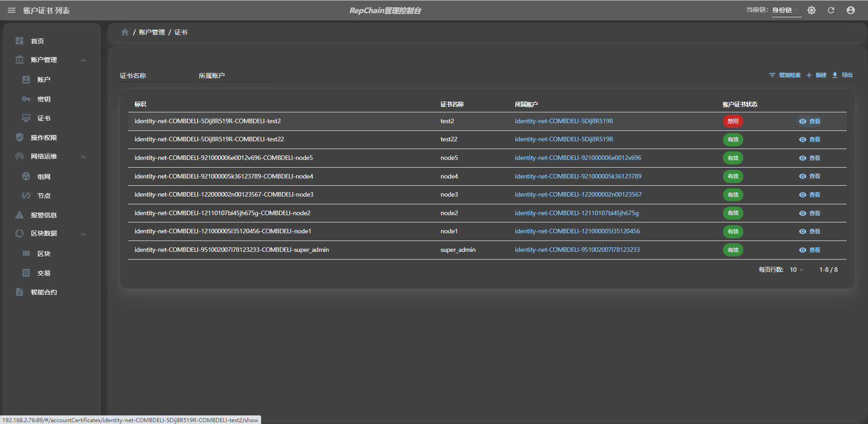Click the 网络运维 network icon
Screen dimensions: 868x424
[19, 156]
